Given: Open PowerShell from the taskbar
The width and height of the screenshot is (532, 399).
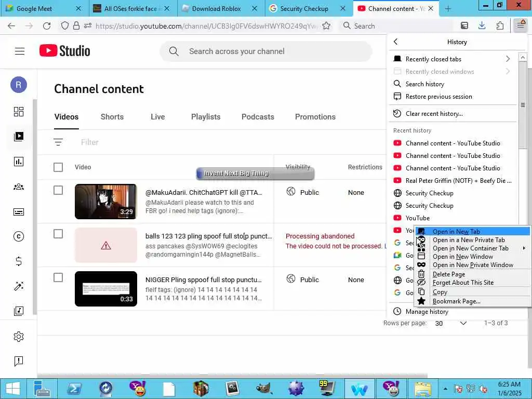Looking at the screenshot, I should (74, 389).
